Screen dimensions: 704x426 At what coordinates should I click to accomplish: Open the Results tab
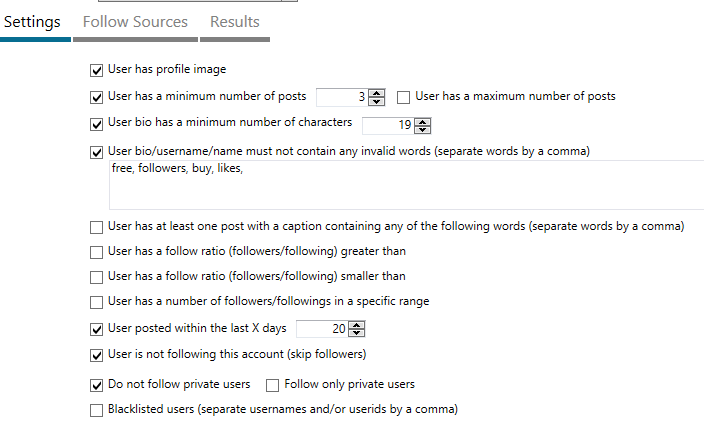[235, 22]
